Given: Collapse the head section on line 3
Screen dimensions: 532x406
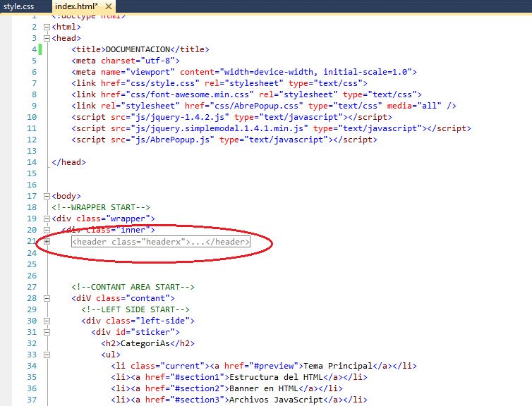Looking at the screenshot, I should pos(47,38).
